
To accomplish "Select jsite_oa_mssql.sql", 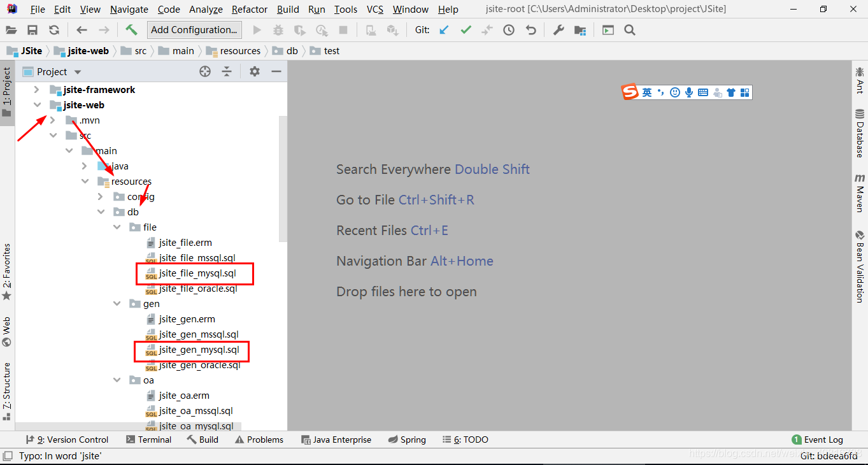I will (196, 411).
